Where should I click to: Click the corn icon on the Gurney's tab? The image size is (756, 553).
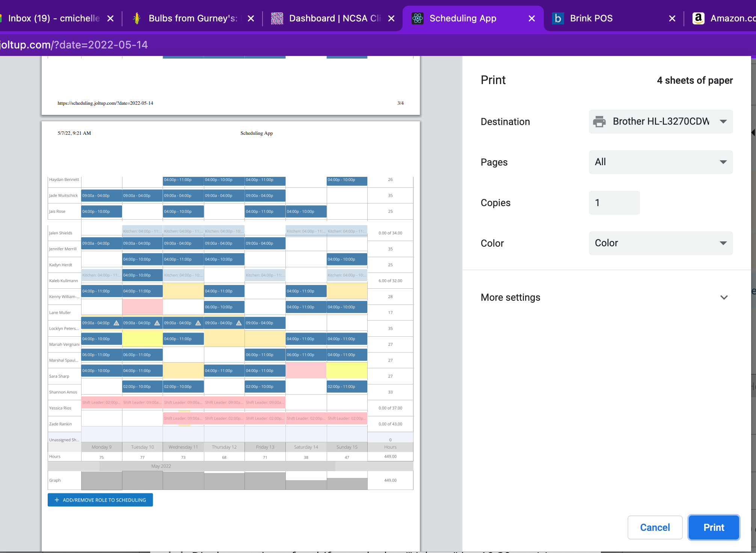click(x=137, y=18)
